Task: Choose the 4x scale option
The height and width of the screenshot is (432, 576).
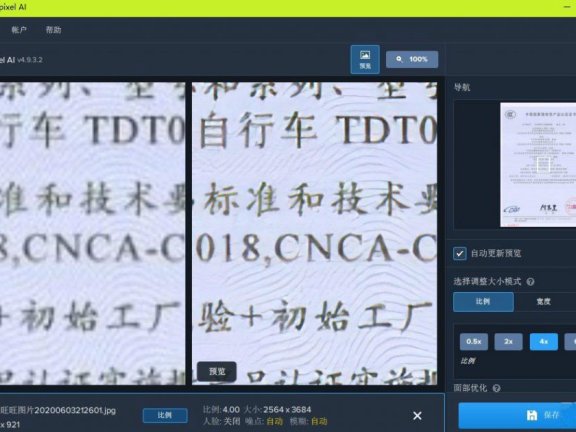Action: [544, 342]
